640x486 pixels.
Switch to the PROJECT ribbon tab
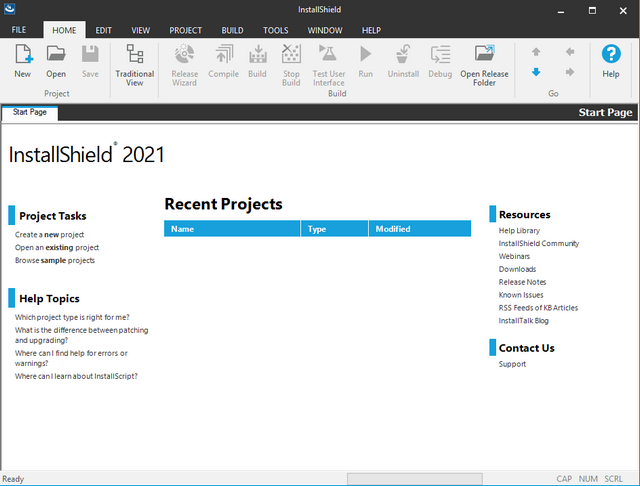click(x=185, y=31)
